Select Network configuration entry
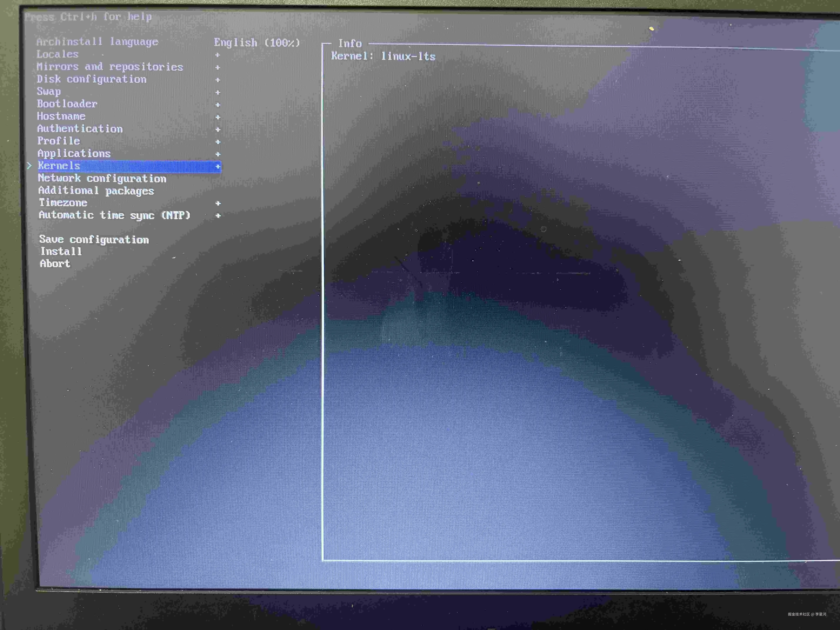The height and width of the screenshot is (630, 840). [102, 178]
